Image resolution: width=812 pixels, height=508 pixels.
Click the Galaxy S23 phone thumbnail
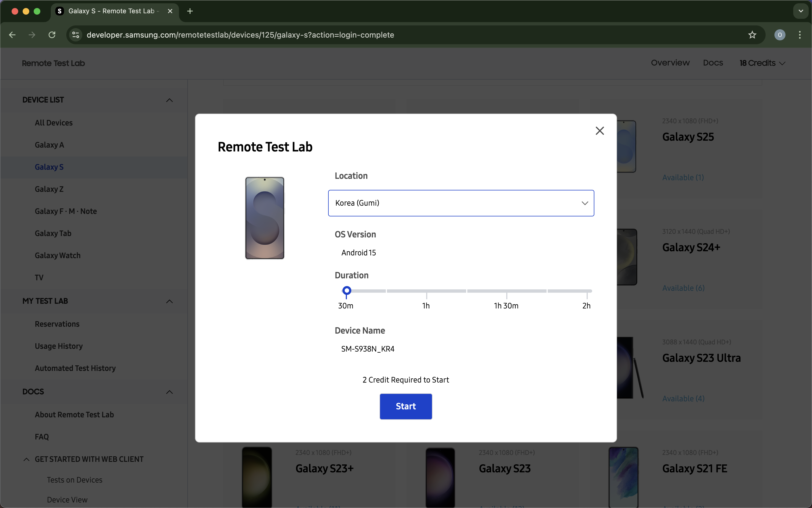[440, 477]
